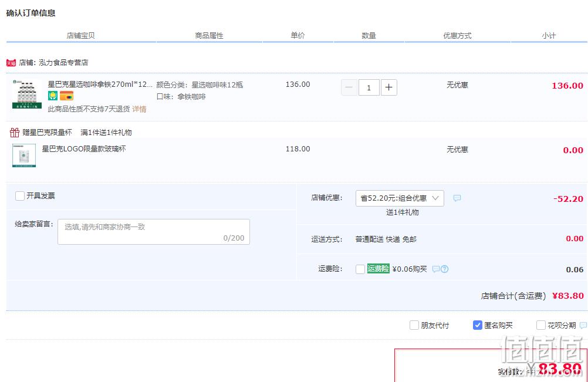Viewport: 588px width, 382px height.
Task: Click the shop total ¥83.80
Action: (567, 296)
